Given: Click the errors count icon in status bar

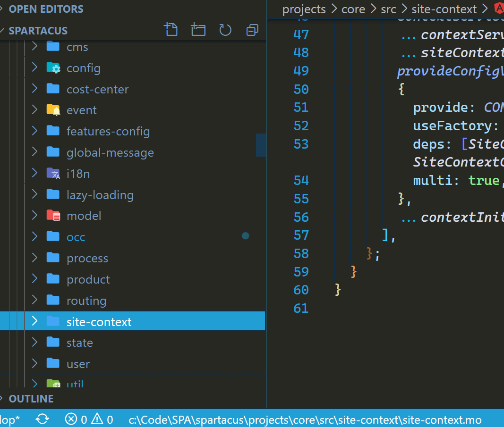Looking at the screenshot, I should pyautogui.click(x=71, y=419).
